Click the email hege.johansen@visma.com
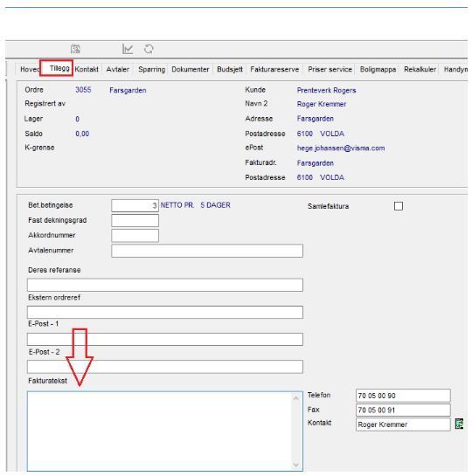The image size is (472, 476). pos(341,148)
